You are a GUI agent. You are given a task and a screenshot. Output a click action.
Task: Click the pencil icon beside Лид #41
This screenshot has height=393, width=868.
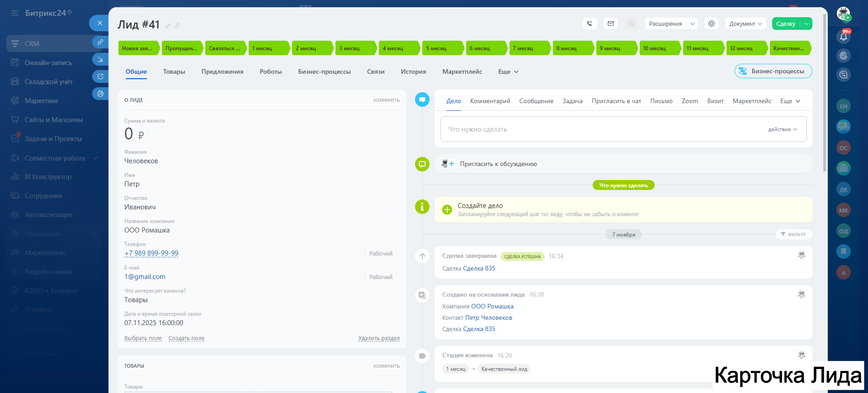(168, 26)
